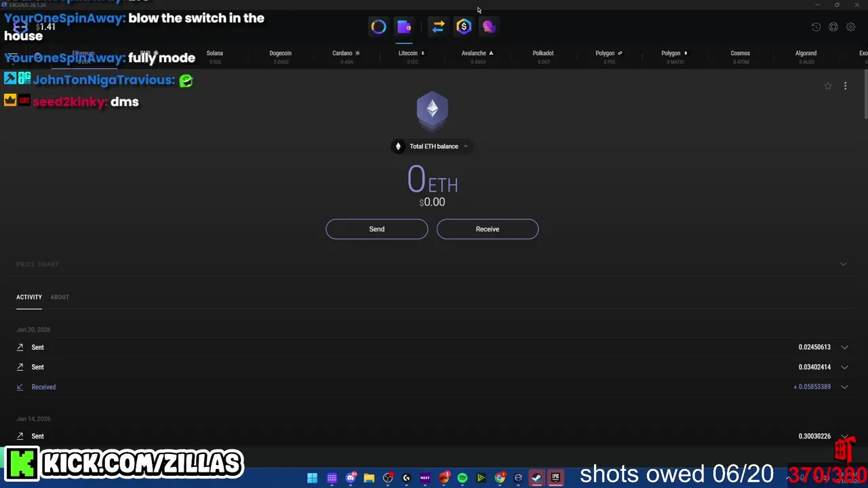Select the Activity tab
Viewport: 868px width, 488px height.
point(29,297)
